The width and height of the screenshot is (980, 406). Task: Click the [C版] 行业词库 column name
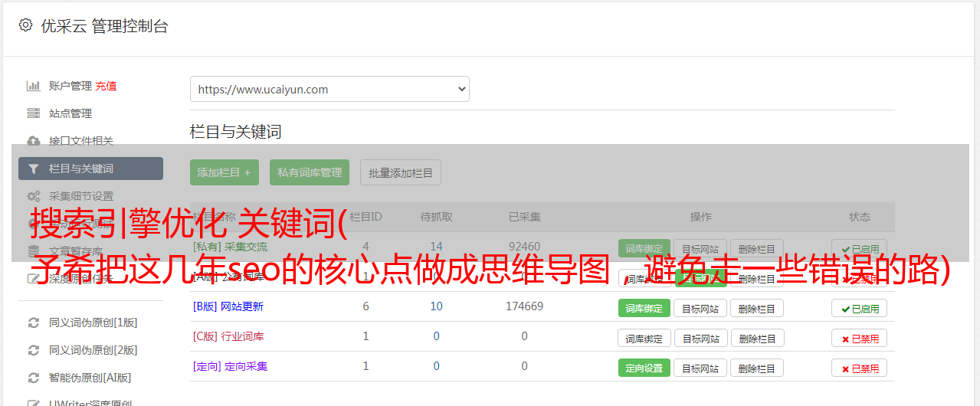coord(228,336)
